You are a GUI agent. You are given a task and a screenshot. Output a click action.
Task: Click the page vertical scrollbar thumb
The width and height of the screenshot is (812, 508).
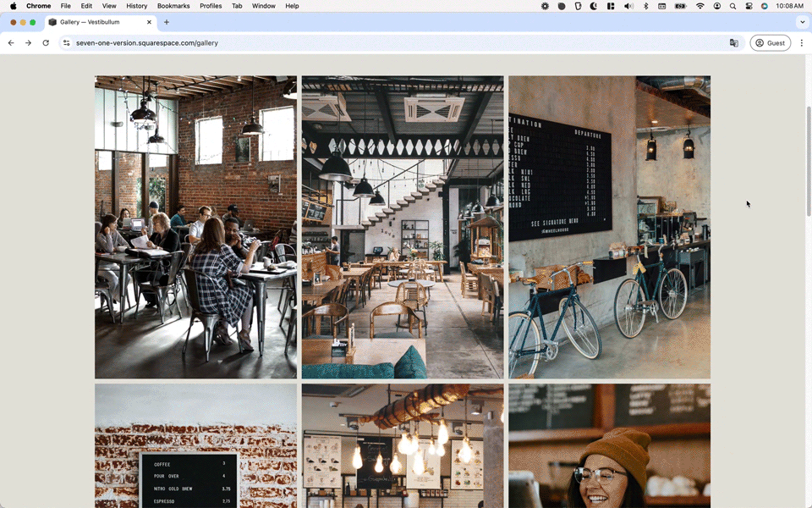(x=809, y=161)
